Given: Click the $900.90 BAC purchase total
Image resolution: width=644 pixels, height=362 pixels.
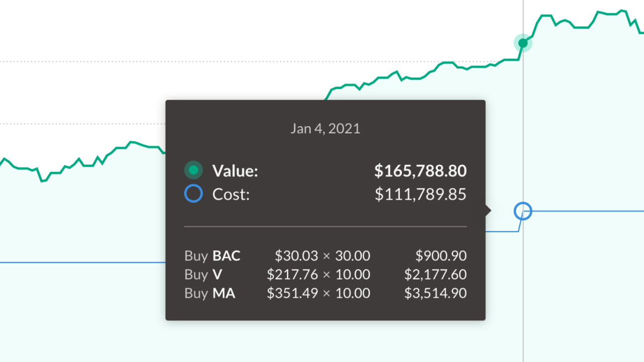Looking at the screenshot, I should pyautogui.click(x=441, y=256).
